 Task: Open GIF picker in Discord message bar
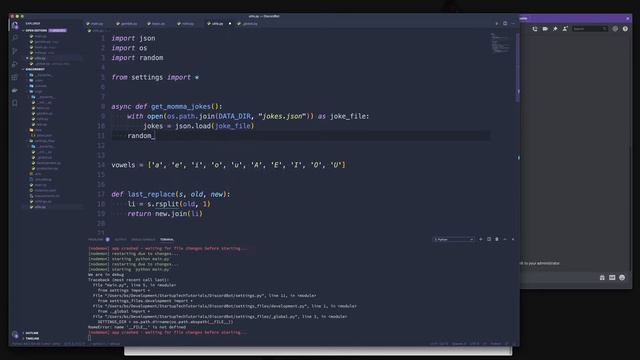612,278
